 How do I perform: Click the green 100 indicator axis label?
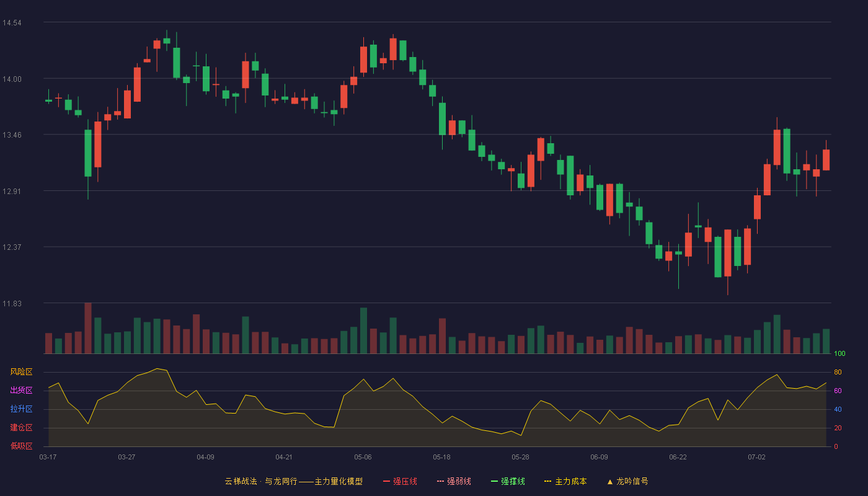[x=840, y=354]
